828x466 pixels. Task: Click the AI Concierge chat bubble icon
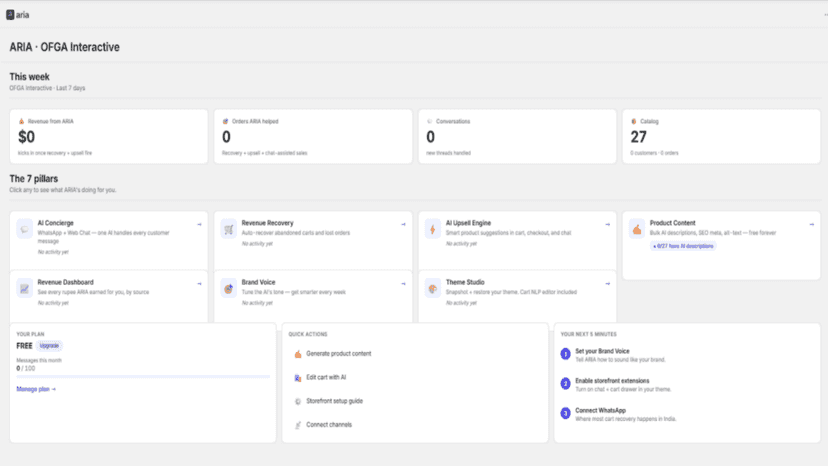(x=24, y=229)
